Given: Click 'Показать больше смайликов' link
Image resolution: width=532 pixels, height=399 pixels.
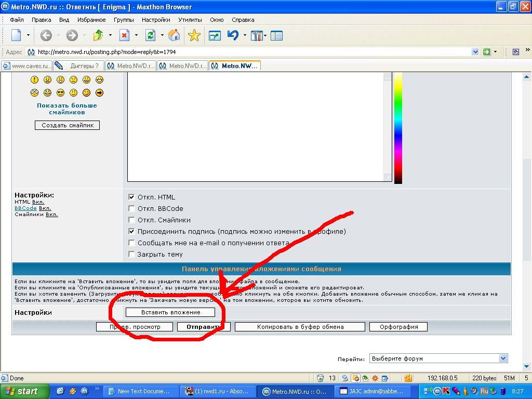Looking at the screenshot, I should click(67, 109).
